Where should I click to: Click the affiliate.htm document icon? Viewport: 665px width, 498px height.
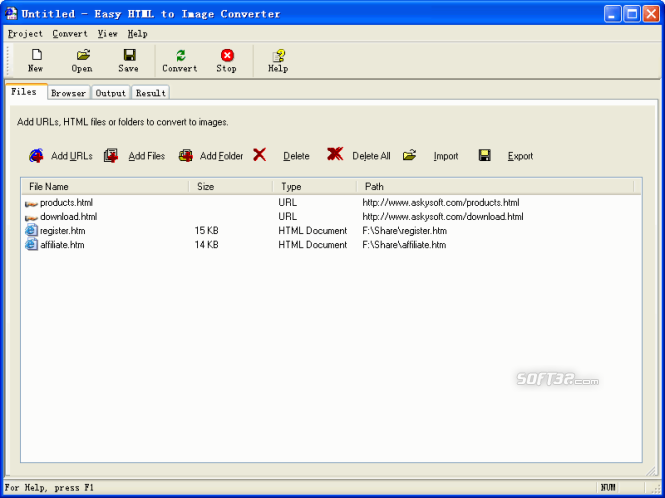tap(31, 244)
